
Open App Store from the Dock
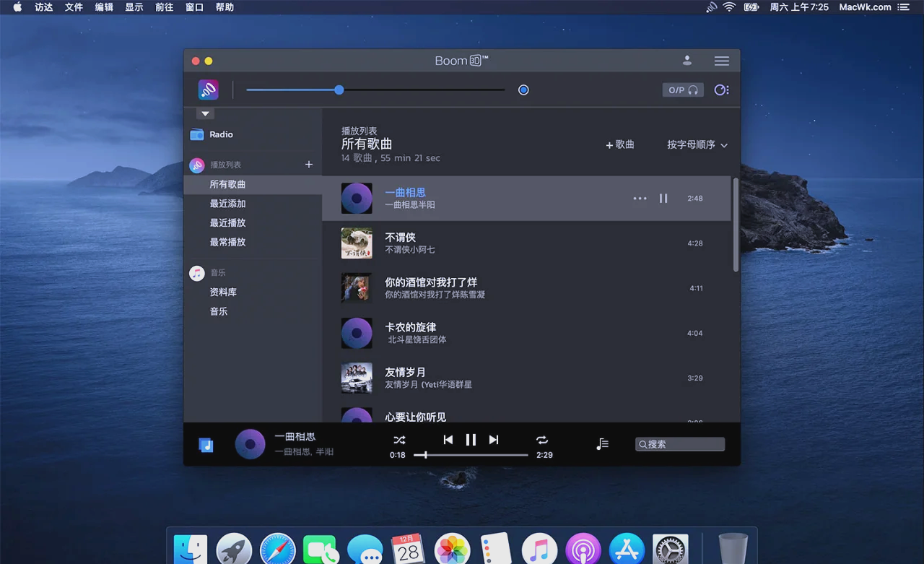pyautogui.click(x=627, y=550)
